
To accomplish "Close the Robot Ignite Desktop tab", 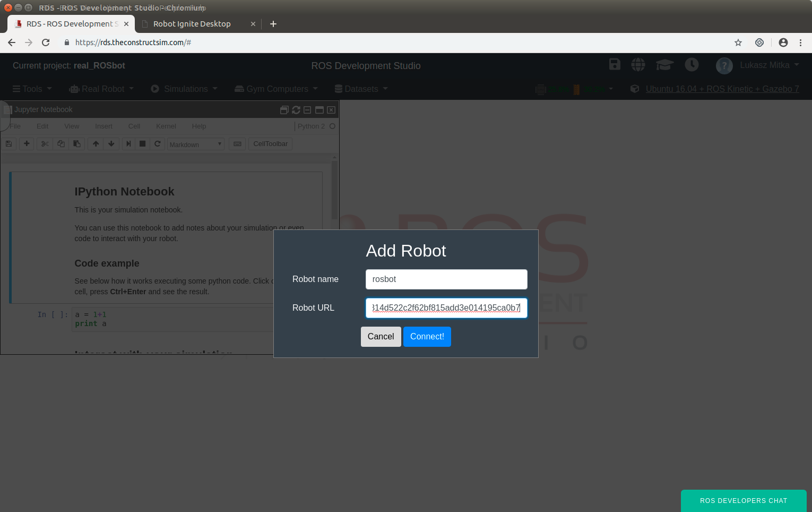I will click(x=253, y=24).
